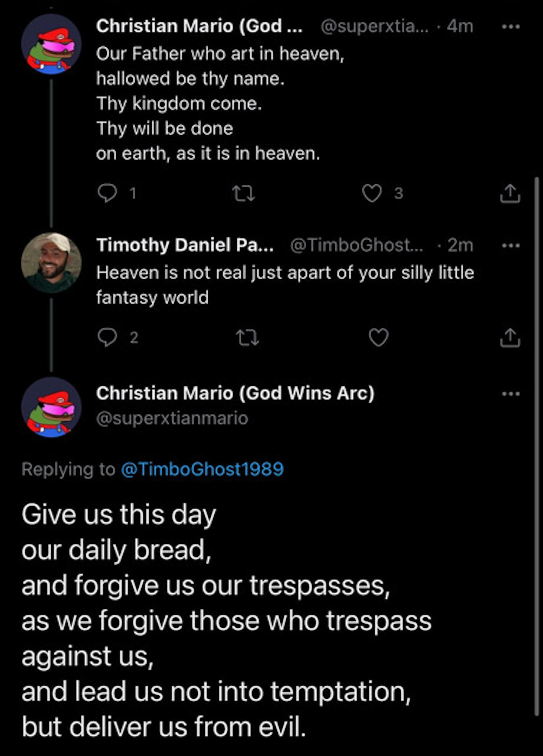Retweet the Heaven is not real tweet
543x756 pixels.
[x=247, y=338]
